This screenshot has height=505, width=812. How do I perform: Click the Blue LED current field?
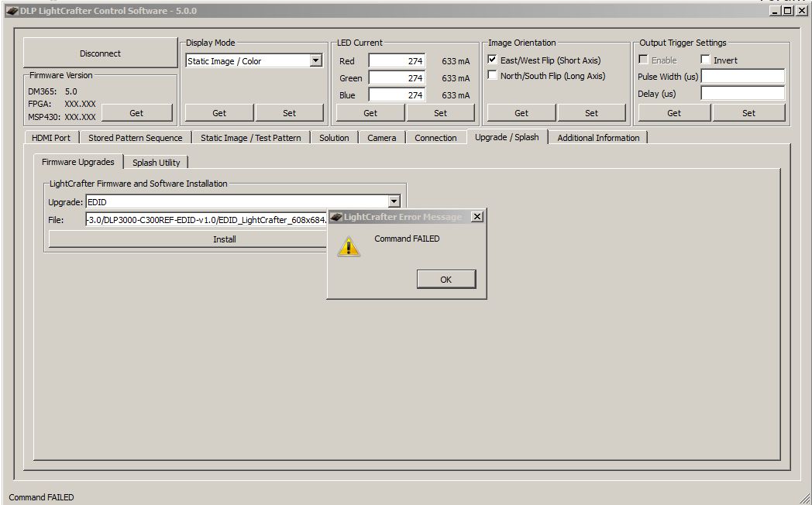click(397, 95)
